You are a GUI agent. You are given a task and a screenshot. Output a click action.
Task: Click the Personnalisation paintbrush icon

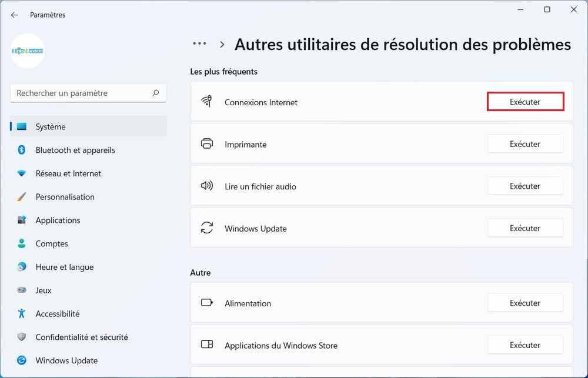(x=22, y=196)
